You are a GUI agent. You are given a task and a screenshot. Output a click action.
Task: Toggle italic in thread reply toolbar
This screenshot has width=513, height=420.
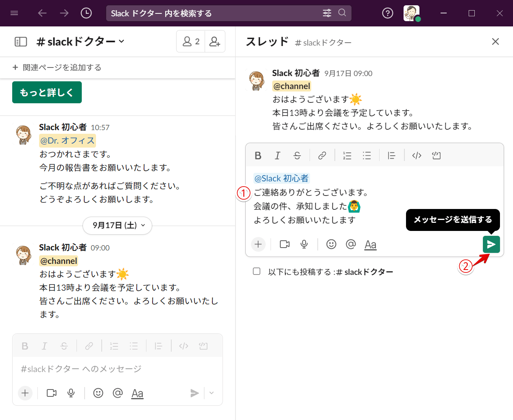point(277,155)
